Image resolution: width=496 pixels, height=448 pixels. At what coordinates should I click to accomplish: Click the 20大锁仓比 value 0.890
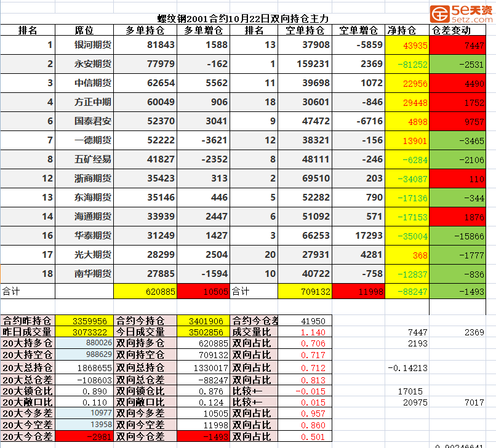pos(84,391)
